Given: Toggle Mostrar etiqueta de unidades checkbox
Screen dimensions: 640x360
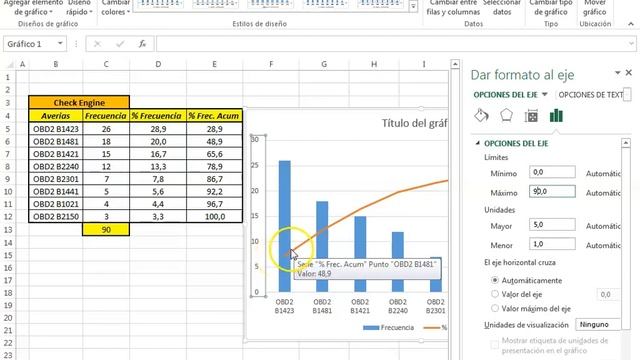Looking at the screenshot, I should click(x=494, y=344).
